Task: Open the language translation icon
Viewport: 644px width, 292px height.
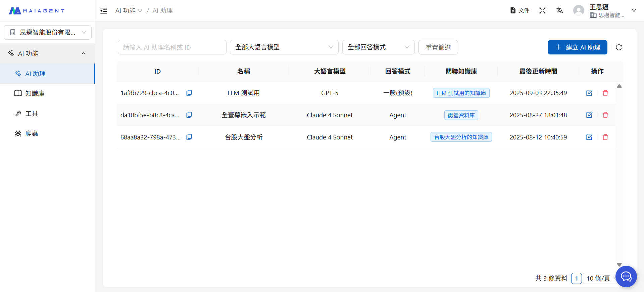Action: (x=559, y=11)
